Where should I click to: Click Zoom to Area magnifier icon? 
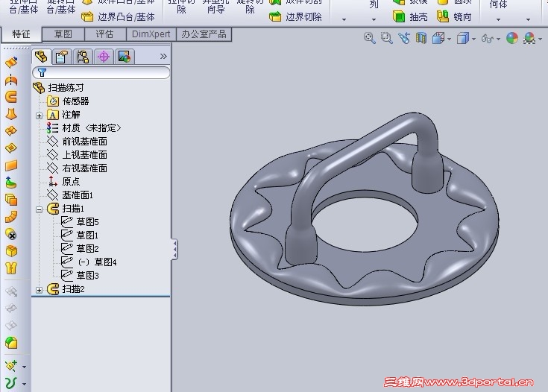(386, 38)
